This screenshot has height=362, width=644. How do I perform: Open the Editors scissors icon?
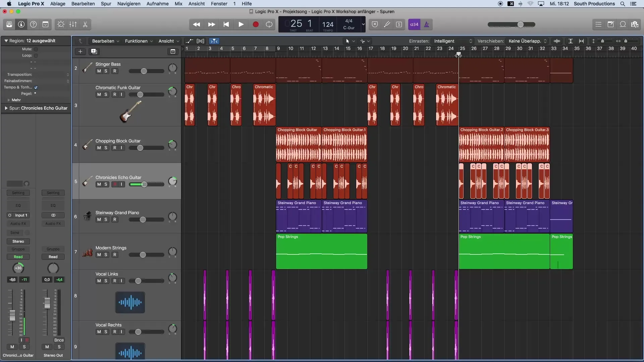click(85, 24)
